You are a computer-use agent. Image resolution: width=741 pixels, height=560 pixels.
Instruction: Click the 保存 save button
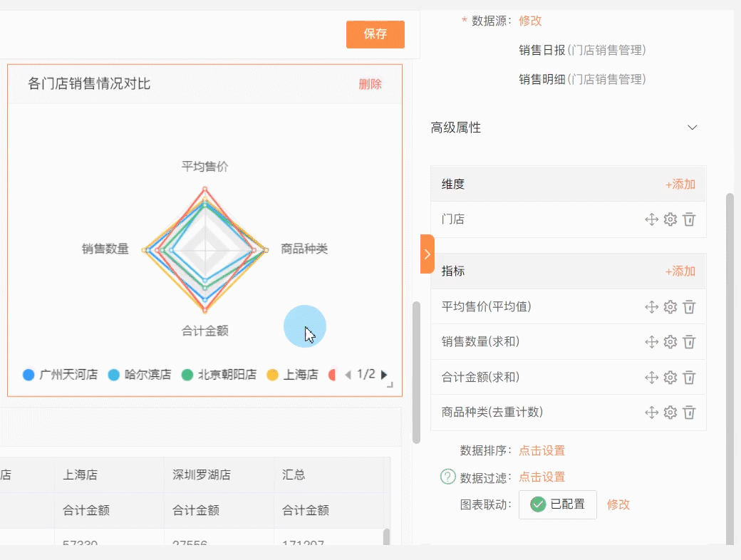[x=375, y=34]
